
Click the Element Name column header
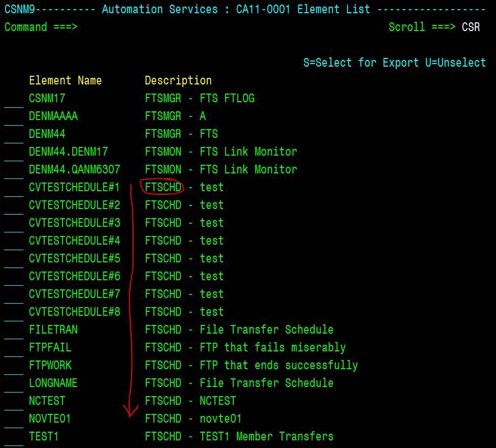point(65,80)
